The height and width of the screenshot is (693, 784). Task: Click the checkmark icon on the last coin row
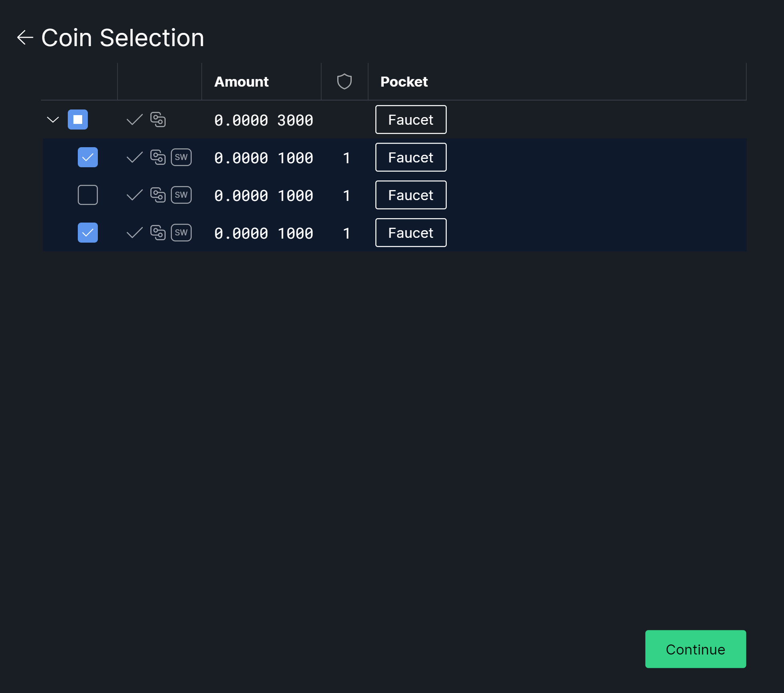point(134,233)
